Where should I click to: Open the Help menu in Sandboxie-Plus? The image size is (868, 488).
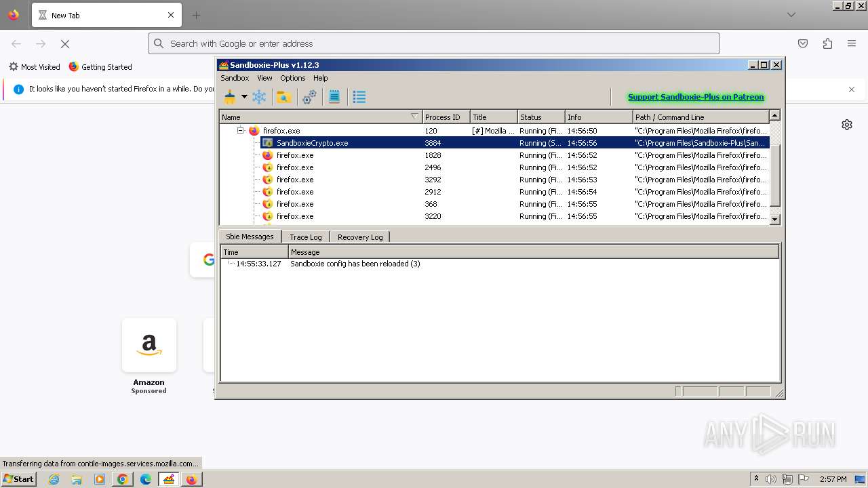point(321,78)
